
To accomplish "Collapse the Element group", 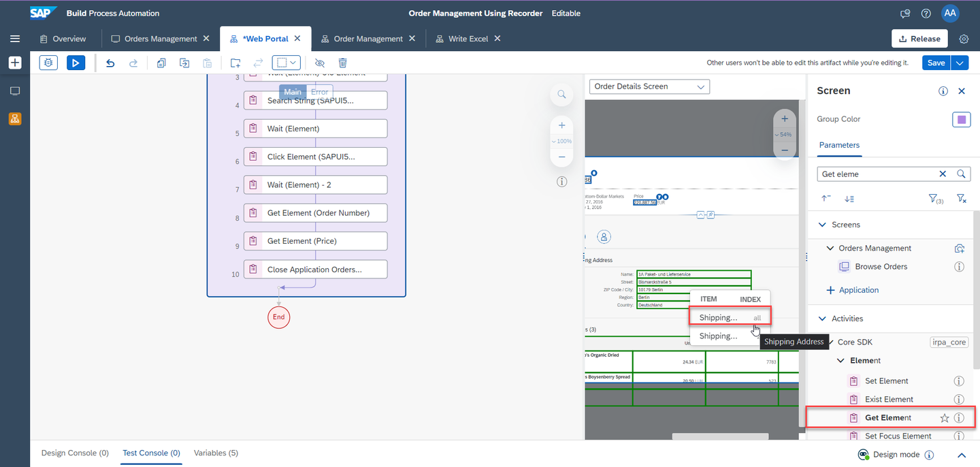I will [840, 361].
